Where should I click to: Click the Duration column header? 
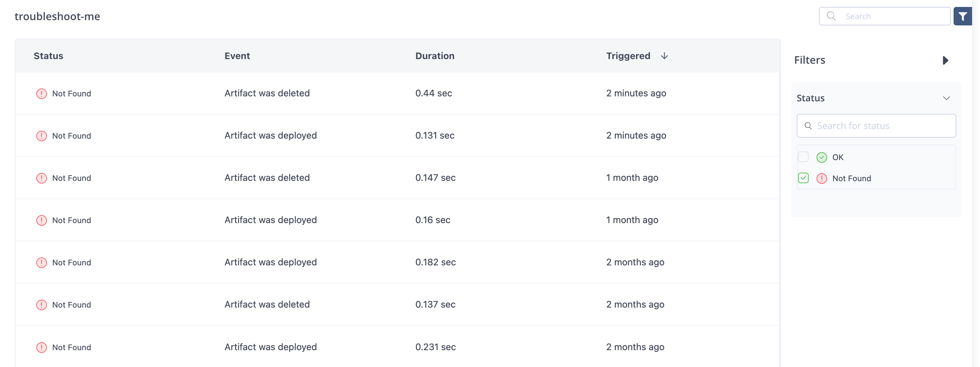click(x=435, y=56)
